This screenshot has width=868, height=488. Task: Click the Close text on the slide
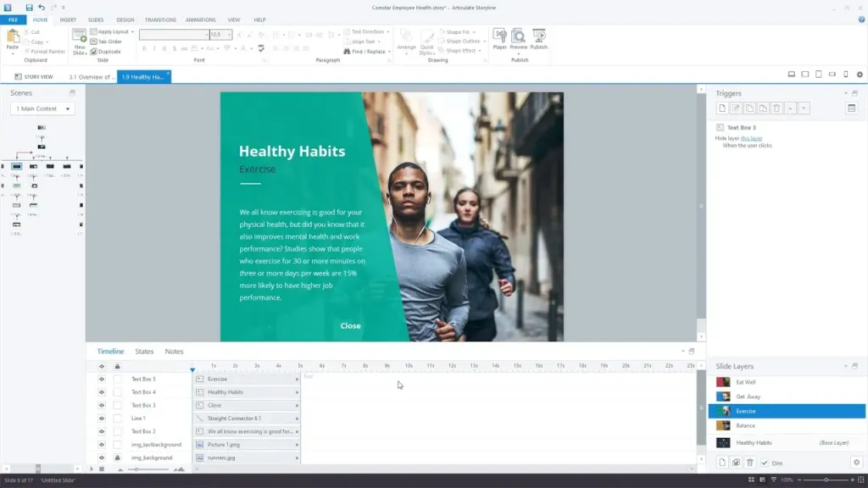point(350,326)
